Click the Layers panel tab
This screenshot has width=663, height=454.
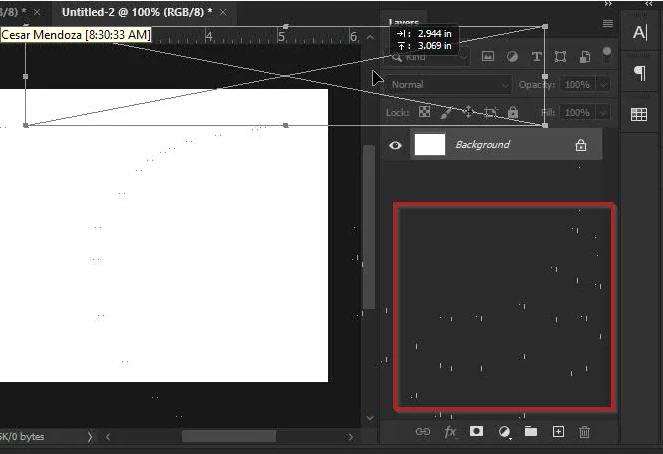pyautogui.click(x=403, y=22)
